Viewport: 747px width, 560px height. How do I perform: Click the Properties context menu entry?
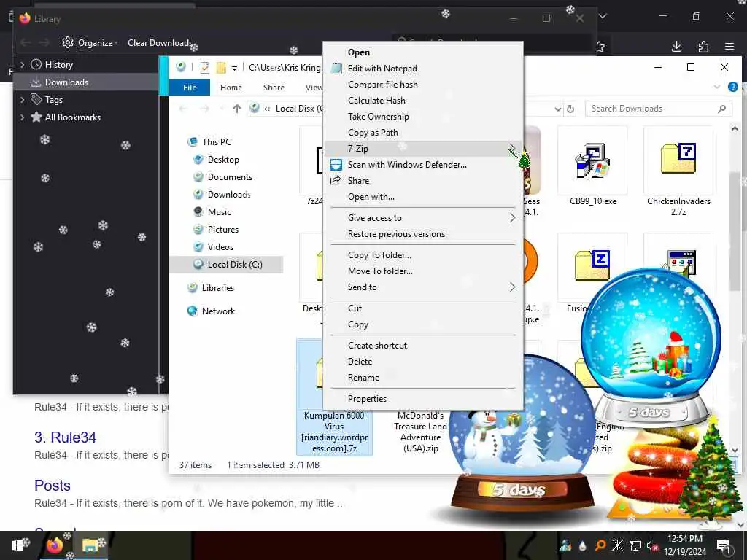pyautogui.click(x=367, y=399)
